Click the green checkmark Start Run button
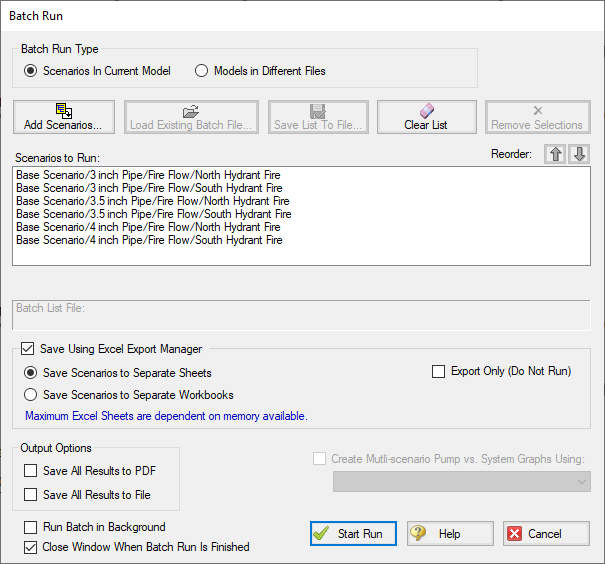 coord(353,534)
